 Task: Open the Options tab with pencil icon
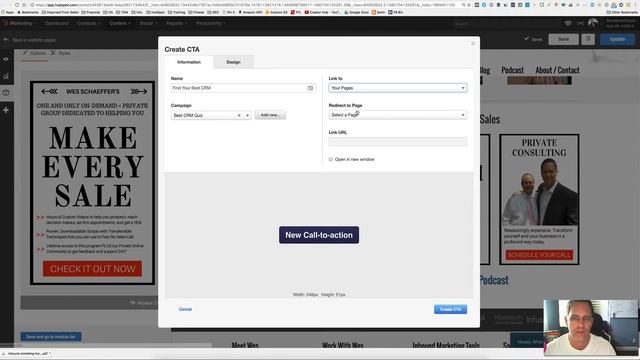tap(34, 53)
